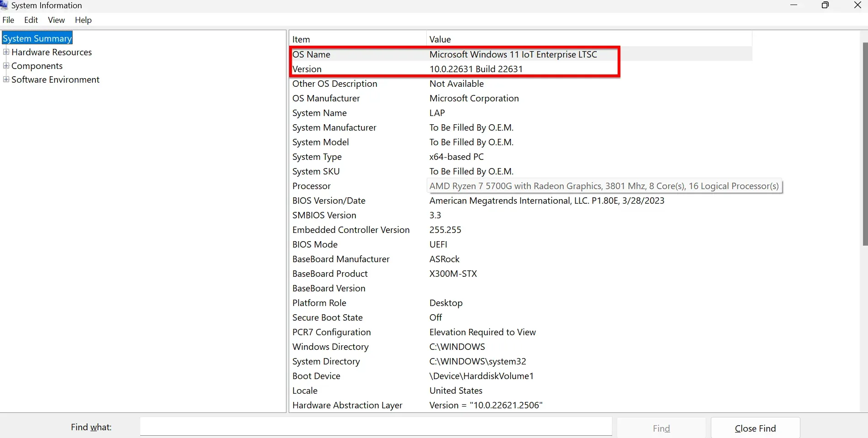Expand the Components tree node
Viewport: 868px width, 438px height.
[x=6, y=65]
